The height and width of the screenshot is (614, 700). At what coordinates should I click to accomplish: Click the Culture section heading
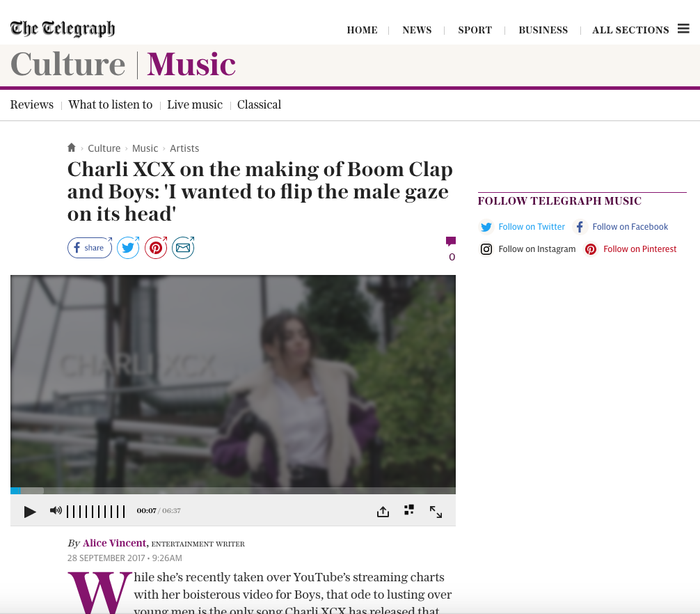68,64
